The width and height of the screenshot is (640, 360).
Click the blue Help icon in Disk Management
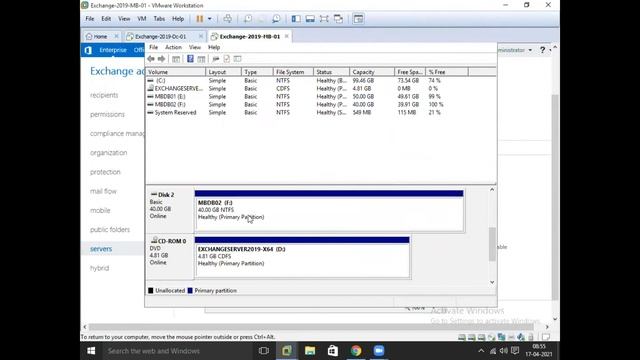coord(190,59)
